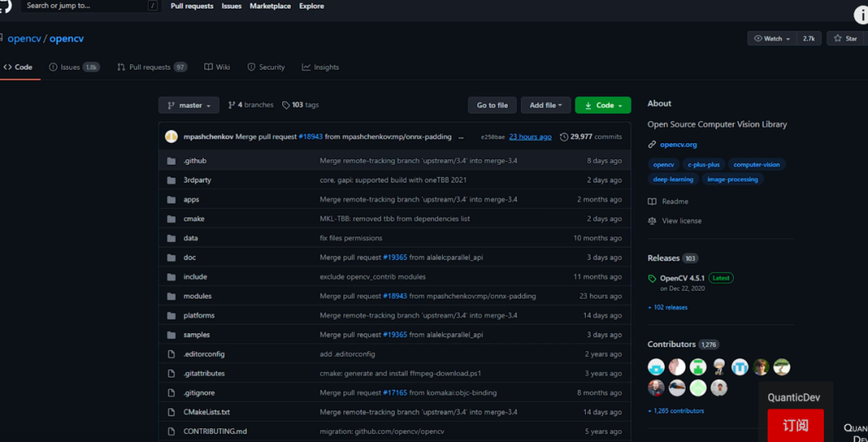
Task: View the 103 tags link
Action: point(300,105)
